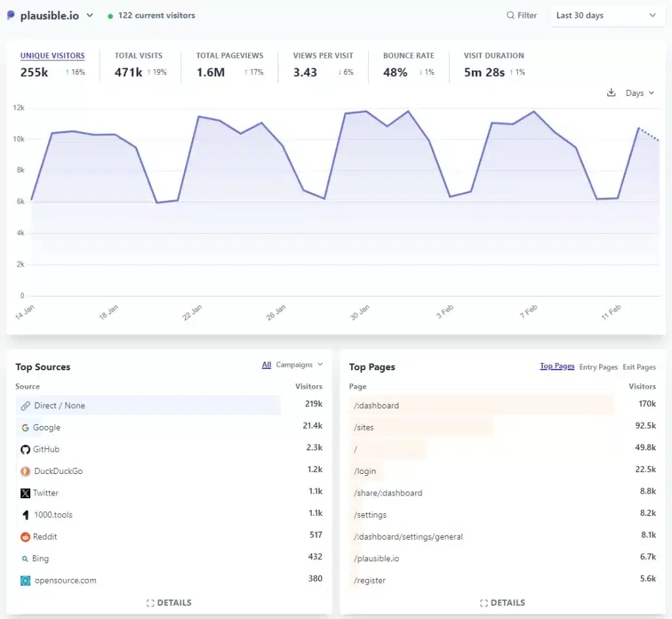The image size is (672, 619).
Task: Click the /login page link
Action: 366,471
